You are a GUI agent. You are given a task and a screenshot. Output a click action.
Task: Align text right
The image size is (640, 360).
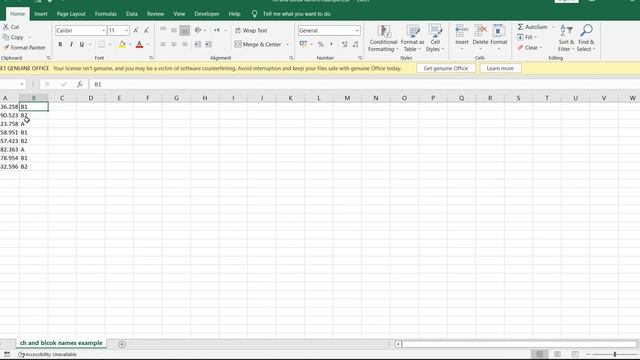click(184, 44)
